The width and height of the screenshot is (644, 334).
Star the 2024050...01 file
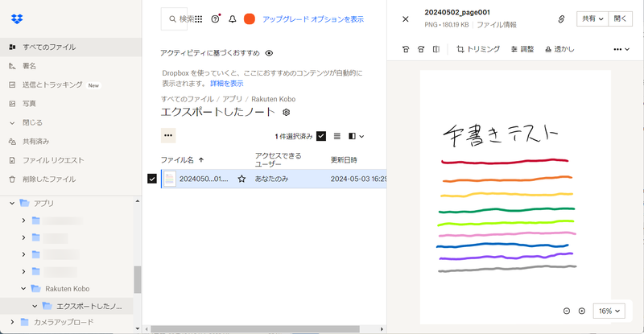(242, 179)
